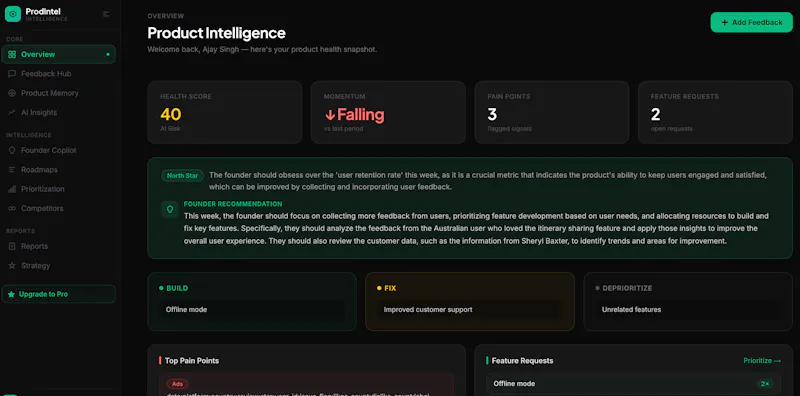Click the lightbulb icon beside Founder Recommendation
Image resolution: width=800 pixels, height=396 pixels.
[x=169, y=209]
